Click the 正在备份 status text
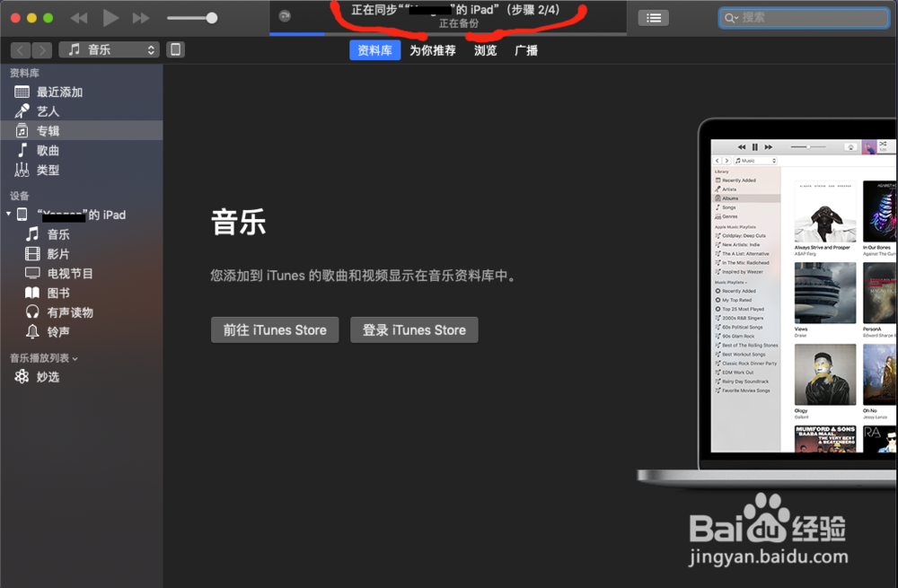The height and width of the screenshot is (588, 898). (459, 23)
